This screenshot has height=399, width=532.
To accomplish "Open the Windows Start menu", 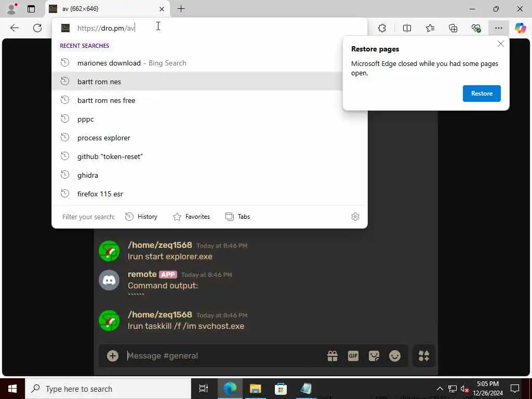I will (x=12, y=389).
